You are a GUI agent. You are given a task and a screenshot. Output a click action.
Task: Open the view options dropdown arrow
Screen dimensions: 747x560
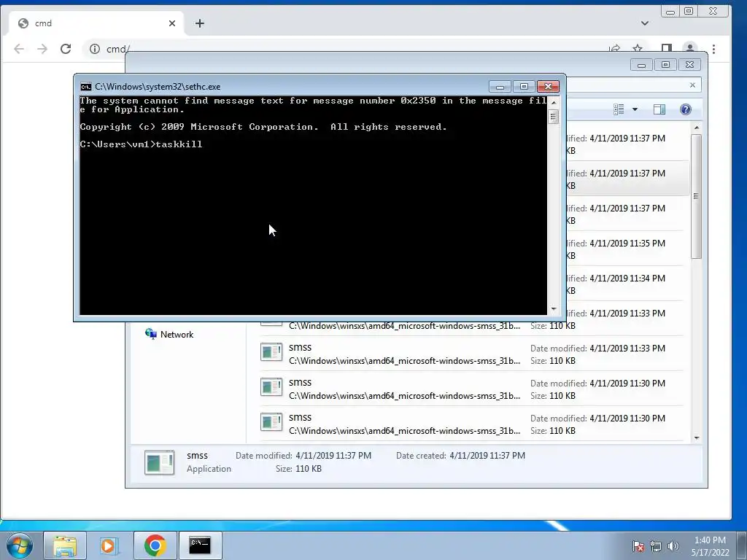tap(635, 109)
